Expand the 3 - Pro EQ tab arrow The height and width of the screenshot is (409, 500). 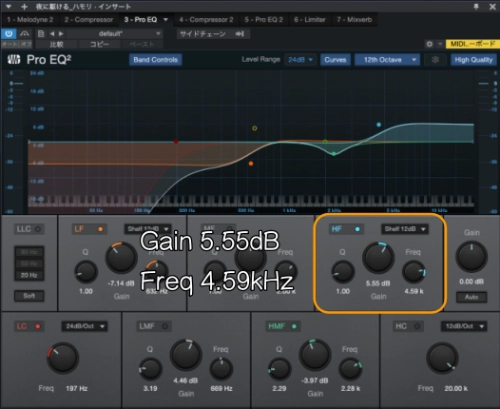pos(166,20)
